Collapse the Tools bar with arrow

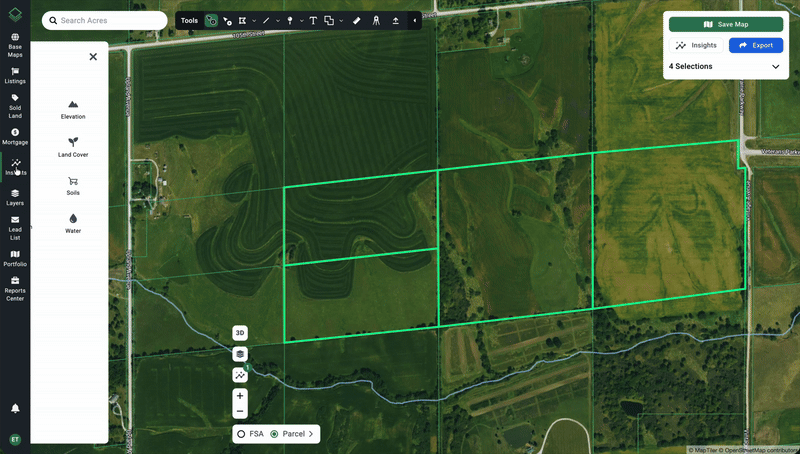(414, 20)
